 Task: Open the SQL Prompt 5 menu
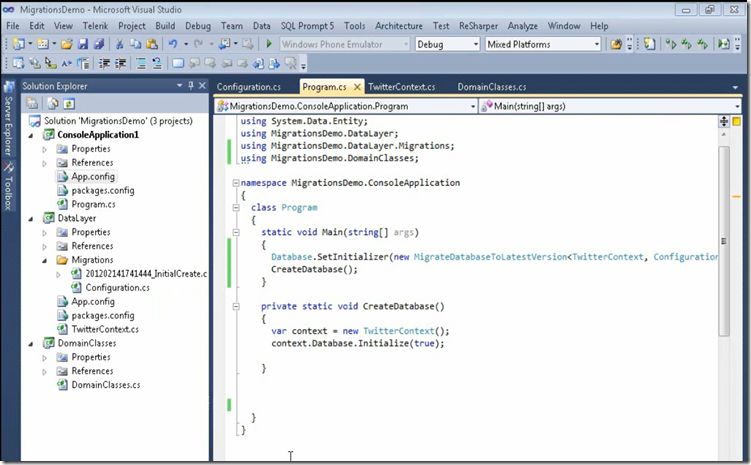(307, 26)
